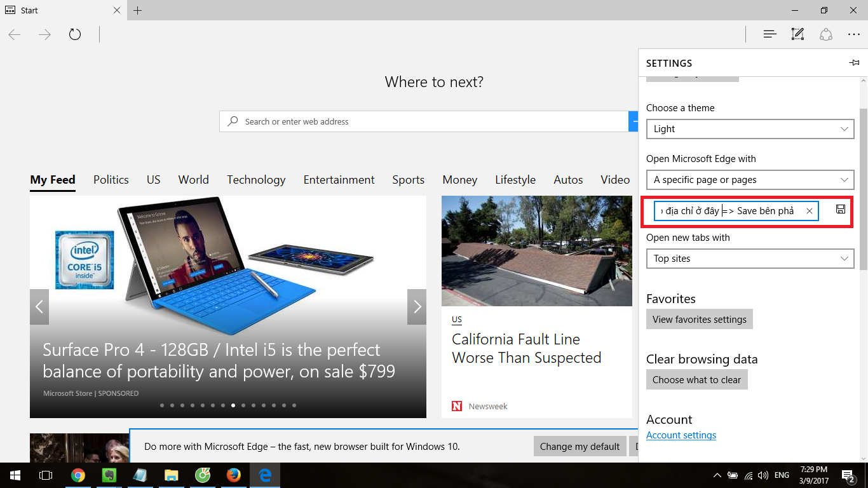Click View favorites settings button
The height and width of the screenshot is (488, 868).
[700, 319]
